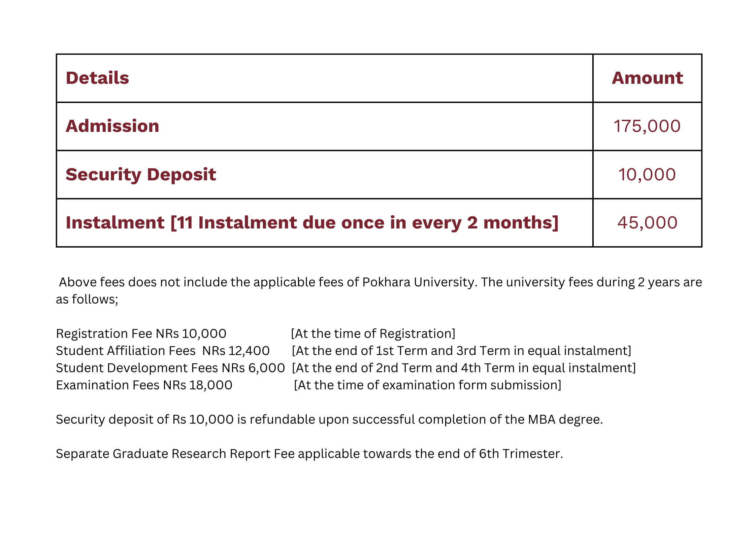Click Student Affiliation Fees NRs 12,400
Viewport: 756px width, 534px height.
pyautogui.click(x=163, y=351)
